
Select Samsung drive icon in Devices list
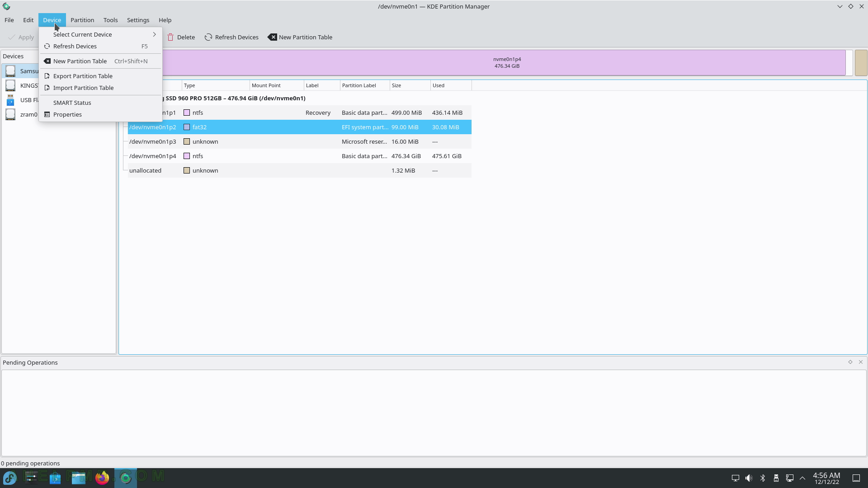click(x=10, y=71)
